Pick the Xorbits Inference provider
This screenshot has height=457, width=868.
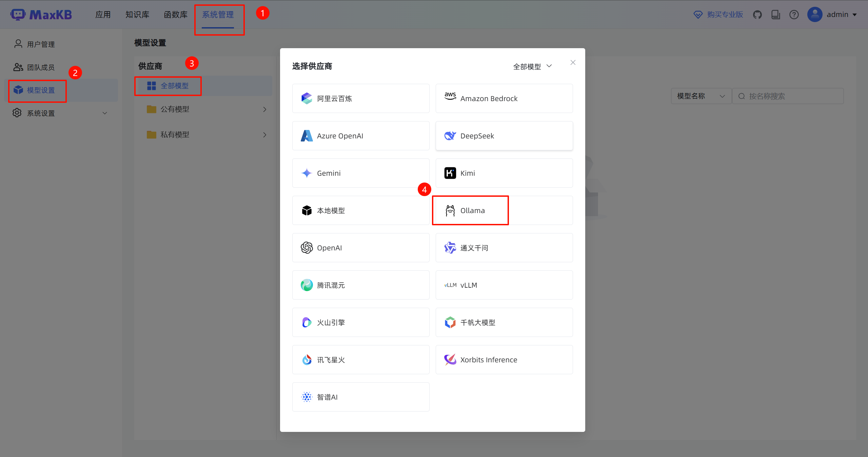pos(504,360)
